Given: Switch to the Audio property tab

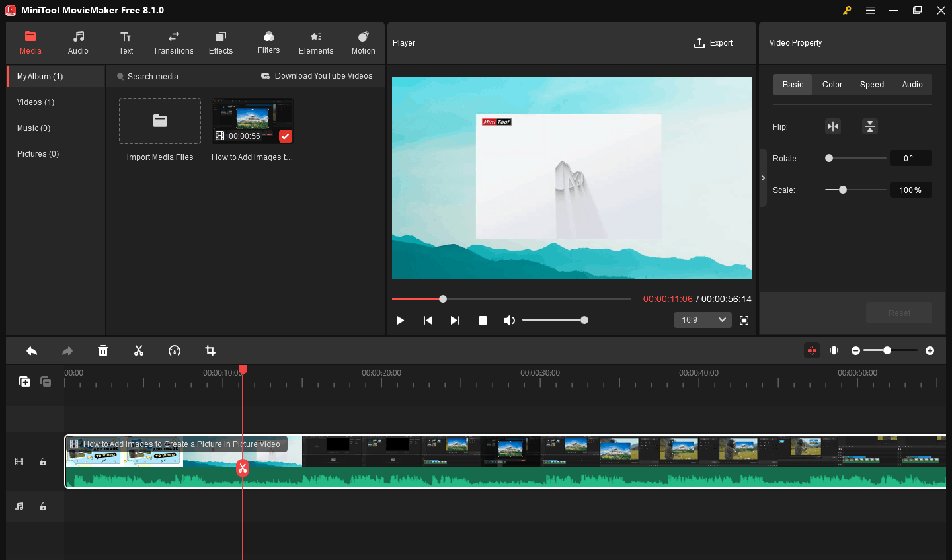Looking at the screenshot, I should [912, 85].
